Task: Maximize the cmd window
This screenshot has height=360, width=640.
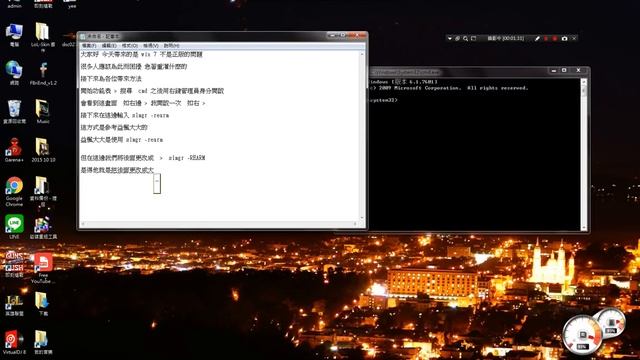Action: click(x=564, y=71)
